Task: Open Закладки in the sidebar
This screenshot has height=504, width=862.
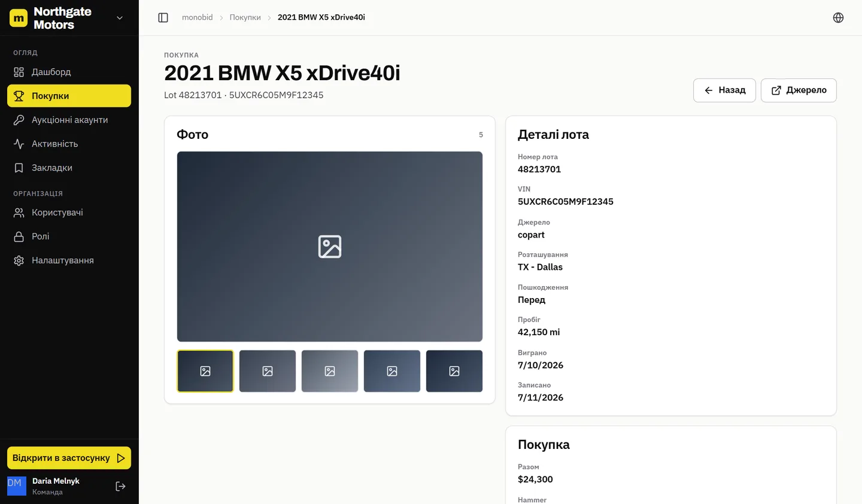Action: 69,168
